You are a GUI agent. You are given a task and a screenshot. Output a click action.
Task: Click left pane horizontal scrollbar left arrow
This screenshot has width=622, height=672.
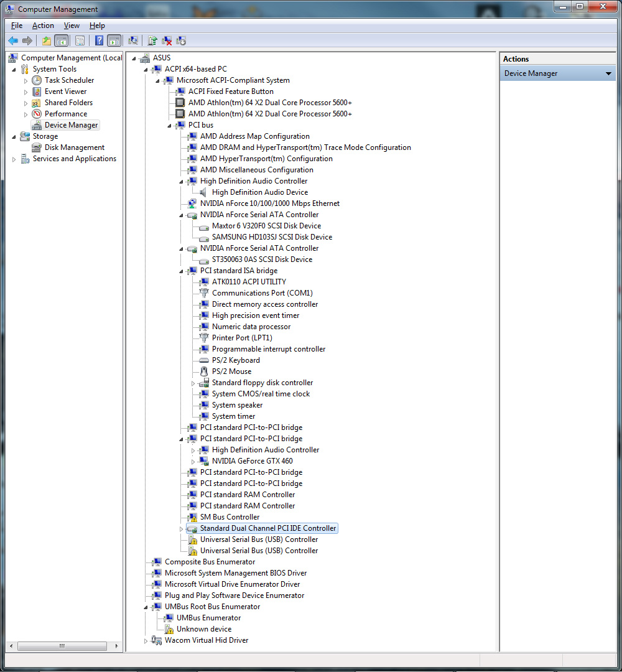point(11,646)
